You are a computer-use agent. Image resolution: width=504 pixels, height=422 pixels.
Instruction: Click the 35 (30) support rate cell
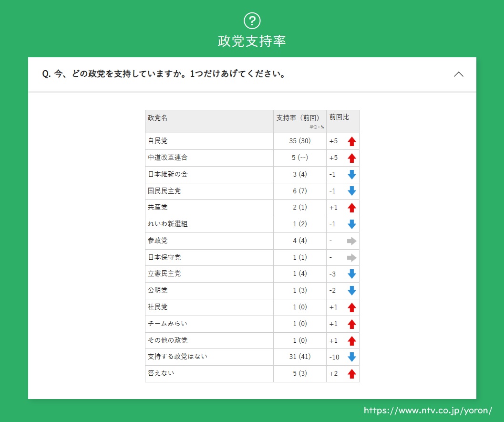pyautogui.click(x=299, y=141)
